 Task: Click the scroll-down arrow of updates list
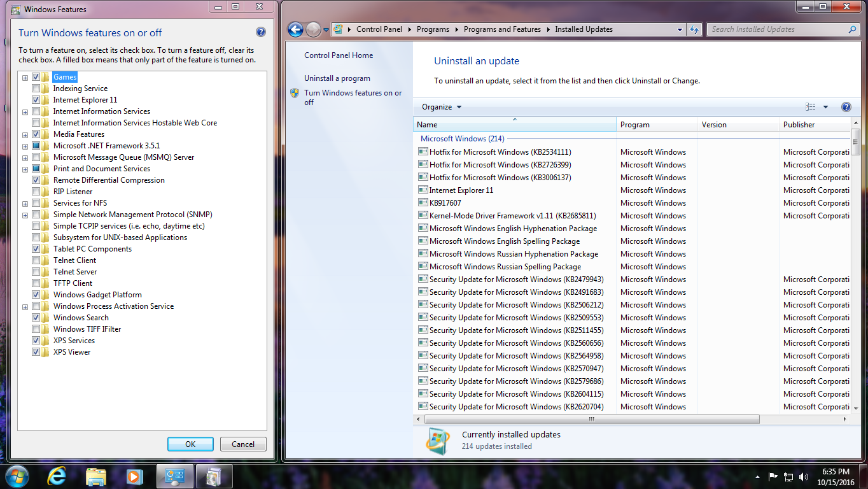click(855, 408)
